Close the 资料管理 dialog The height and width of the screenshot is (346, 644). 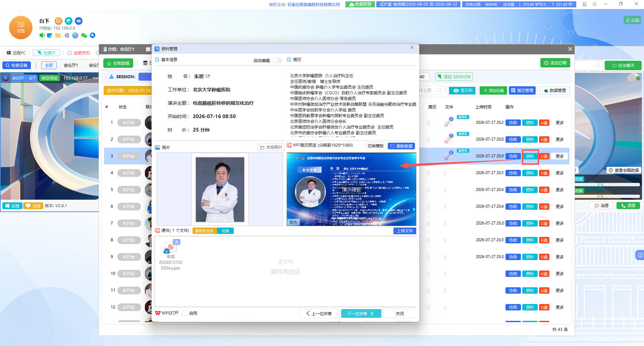[412, 48]
